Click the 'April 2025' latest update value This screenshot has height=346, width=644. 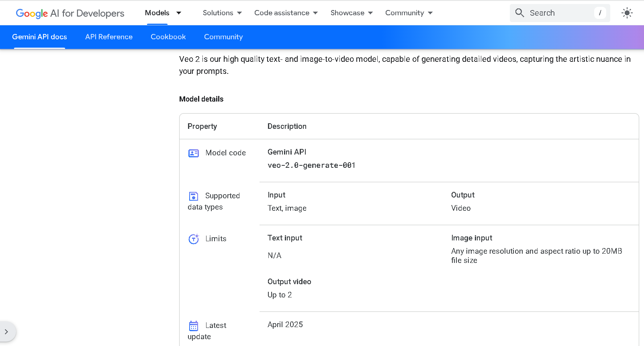[x=285, y=325]
